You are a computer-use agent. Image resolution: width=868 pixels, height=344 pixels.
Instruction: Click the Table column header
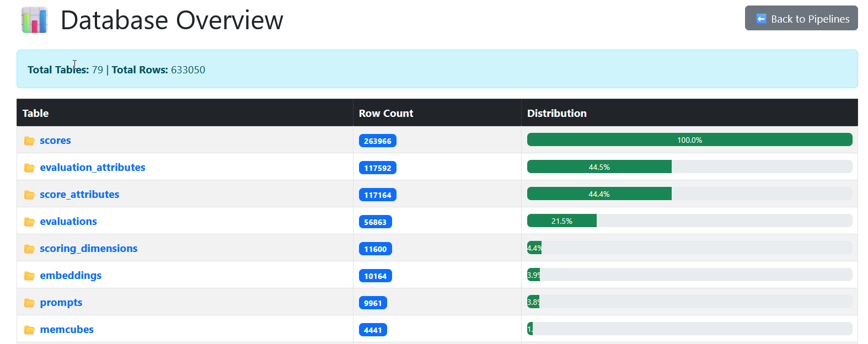[185, 113]
